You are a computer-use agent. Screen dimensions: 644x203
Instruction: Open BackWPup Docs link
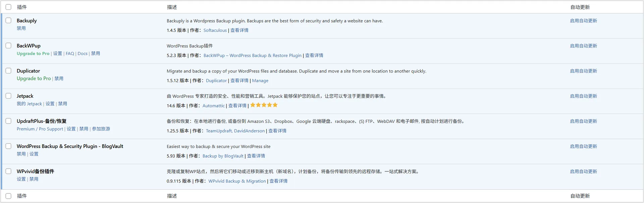click(82, 53)
